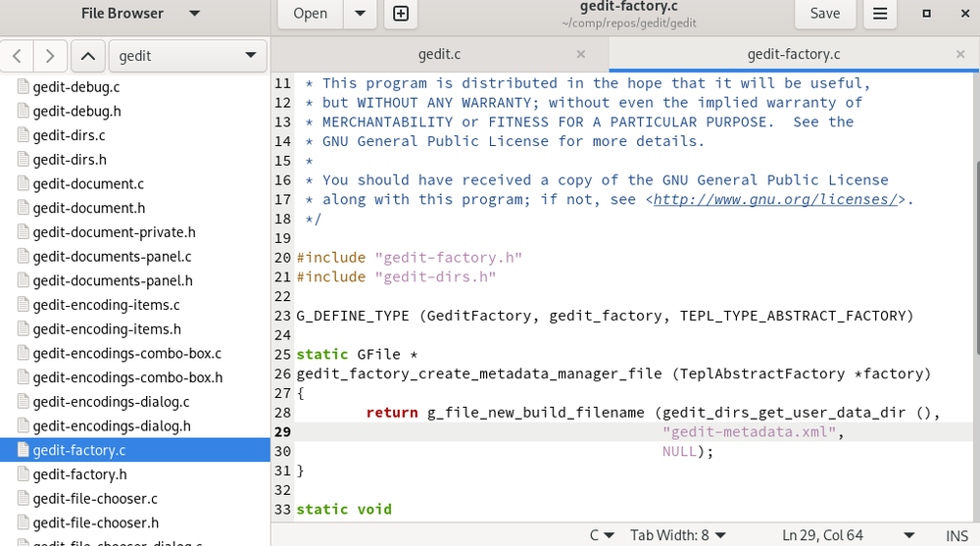Viewport: 980px width, 546px height.
Task: Click the #include "gedit-dirs.h" line
Action: (x=396, y=277)
